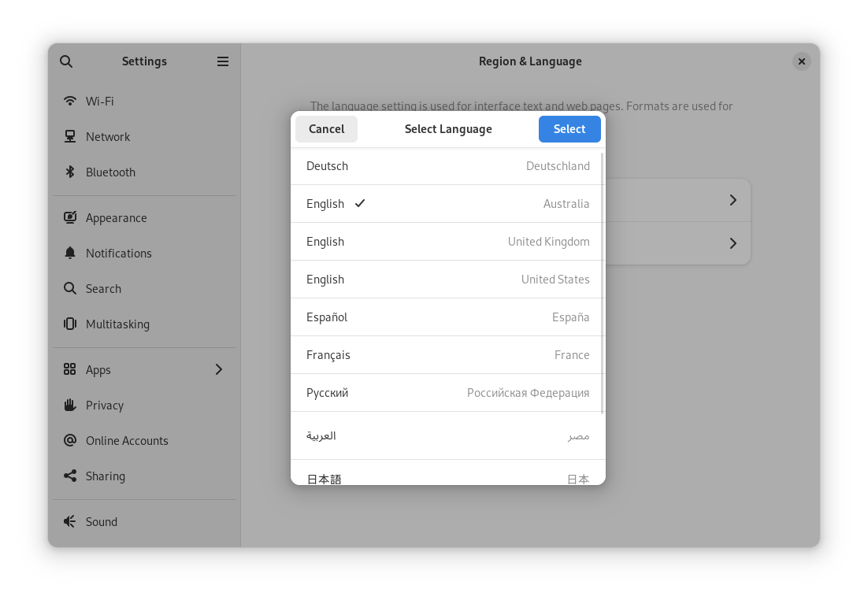
Task: Expand the Apps submenu chevron
Action: (x=219, y=369)
